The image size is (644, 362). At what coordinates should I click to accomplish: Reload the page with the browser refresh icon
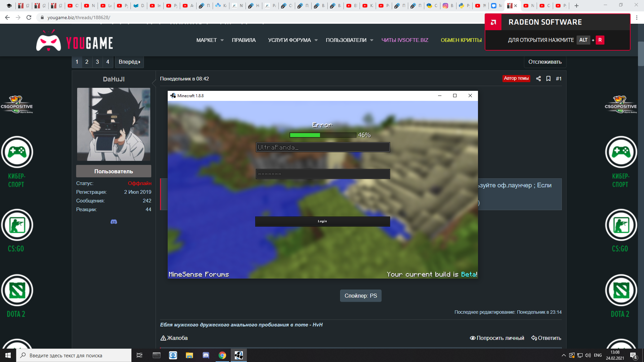click(x=29, y=17)
